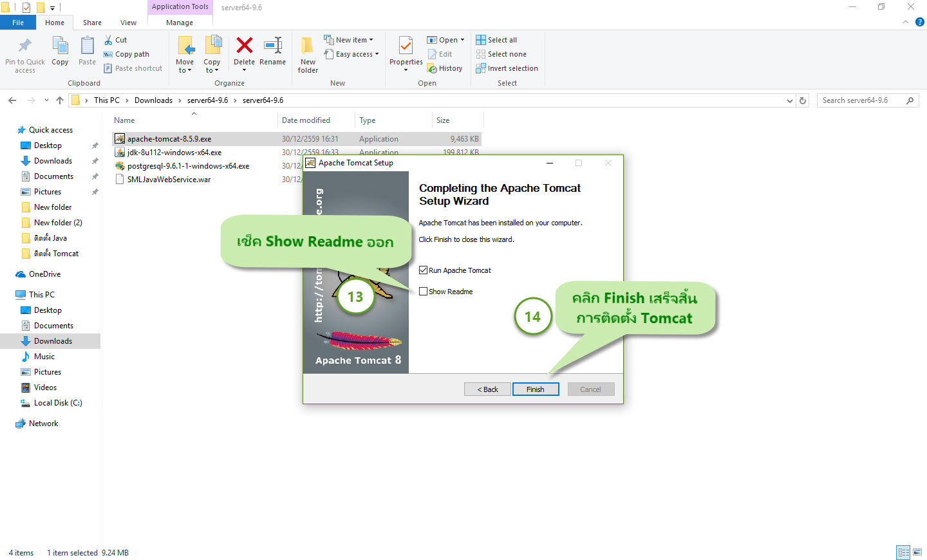Minimize the Apache Tomcat Setup dialog
Screen dimensions: 927x560
coord(550,163)
